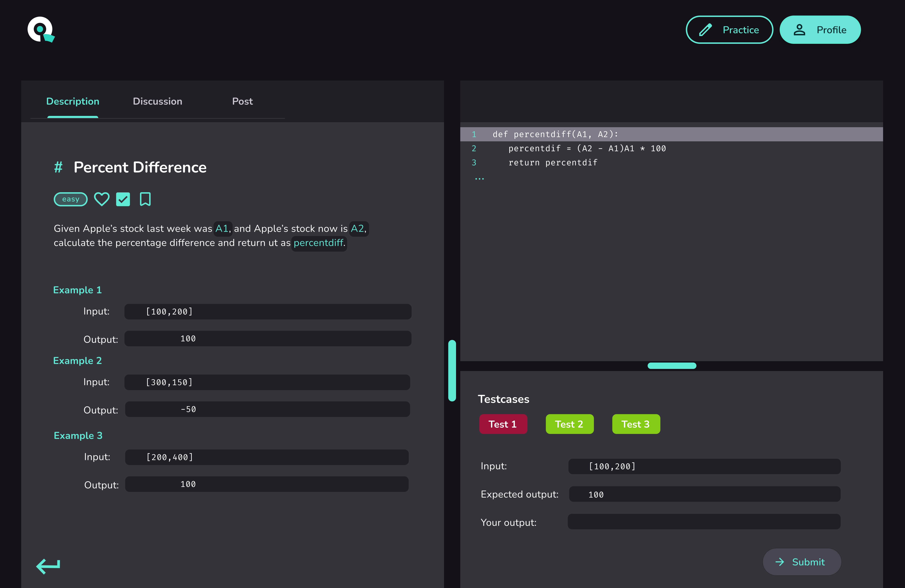Click the vertical panel divider handle
Image resolution: width=905 pixels, height=588 pixels.
pyautogui.click(x=452, y=371)
